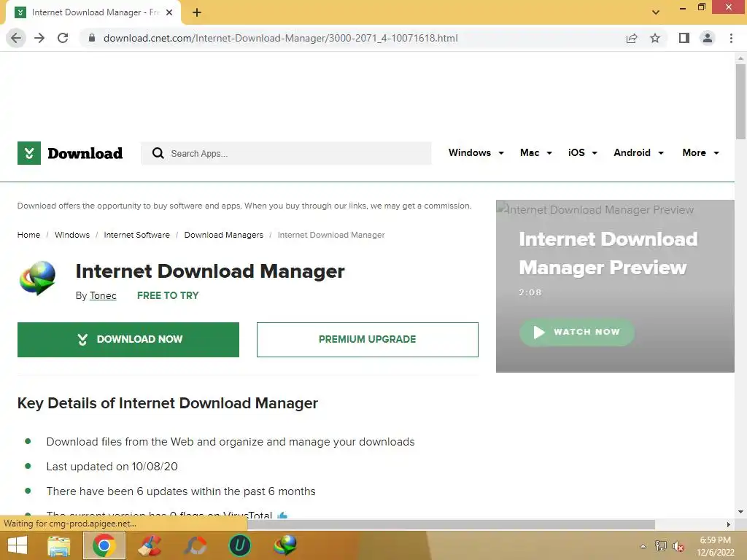Play the preview with Watch Now
747x560 pixels.
click(x=577, y=332)
